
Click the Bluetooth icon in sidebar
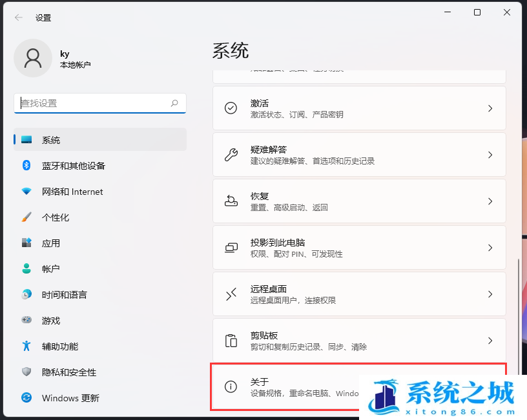coord(26,165)
